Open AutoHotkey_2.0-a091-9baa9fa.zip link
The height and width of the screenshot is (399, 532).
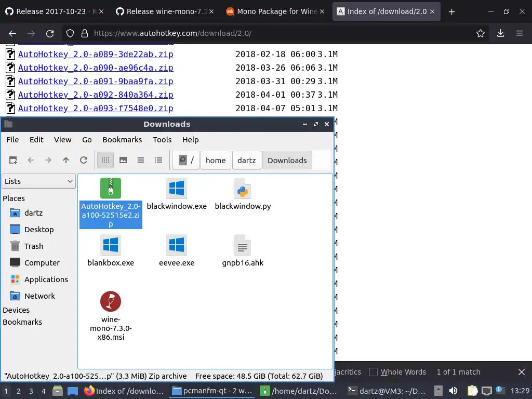[x=96, y=82]
